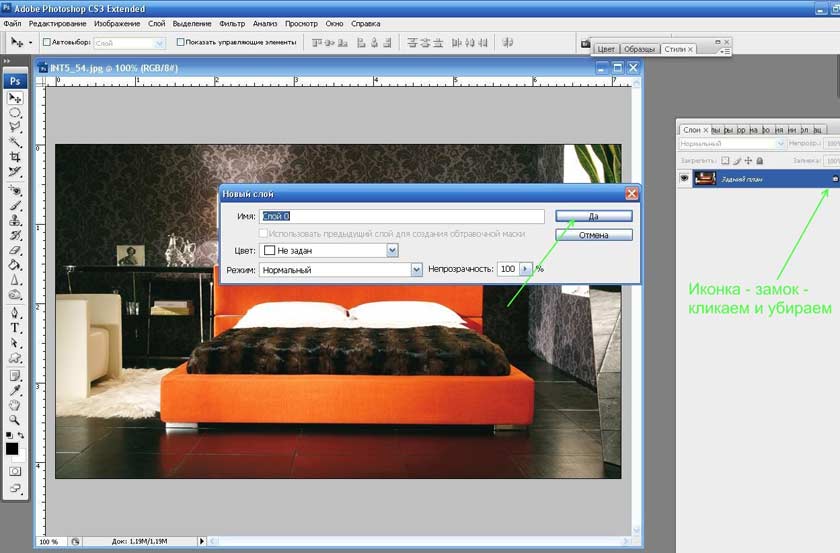Open the Цвет dropdown in the New Layer dialog
The width and height of the screenshot is (840, 553).
coord(391,251)
